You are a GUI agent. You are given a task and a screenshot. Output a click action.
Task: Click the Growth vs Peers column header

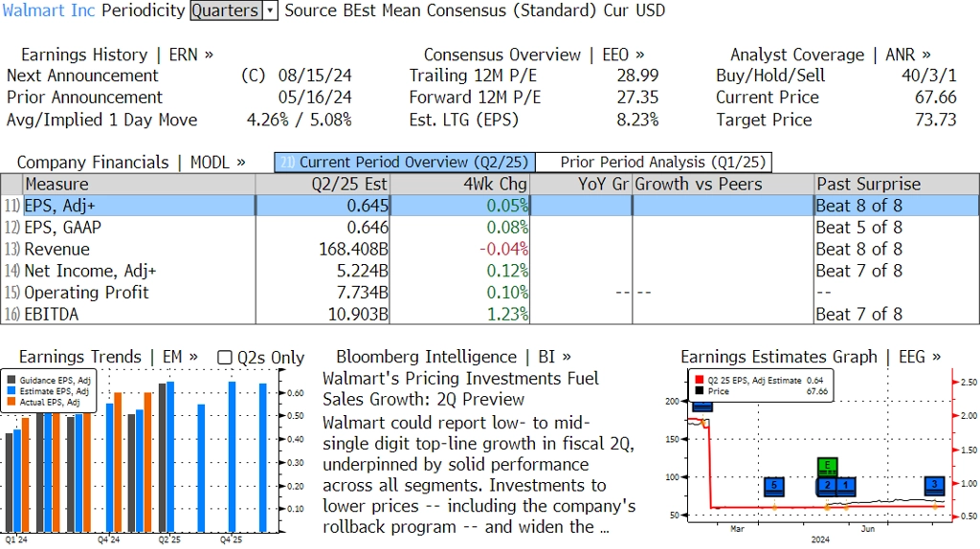click(x=724, y=185)
